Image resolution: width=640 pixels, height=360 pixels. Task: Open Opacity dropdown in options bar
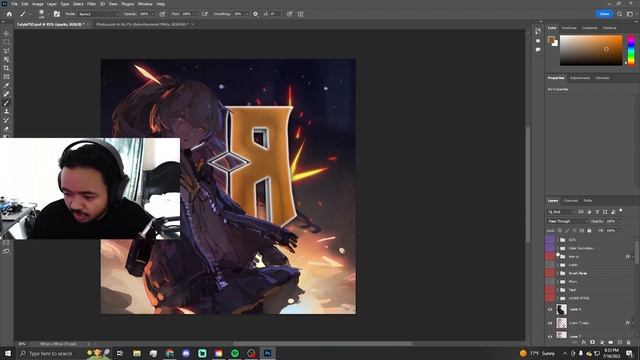click(x=152, y=14)
